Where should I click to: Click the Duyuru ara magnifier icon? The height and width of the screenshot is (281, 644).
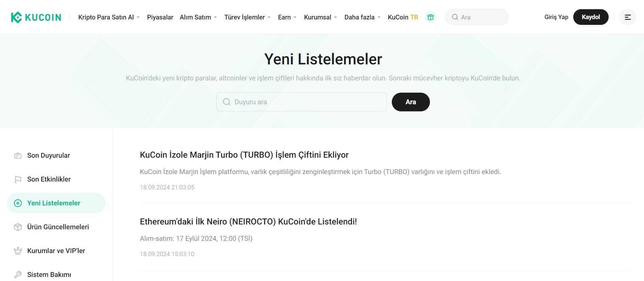226,102
